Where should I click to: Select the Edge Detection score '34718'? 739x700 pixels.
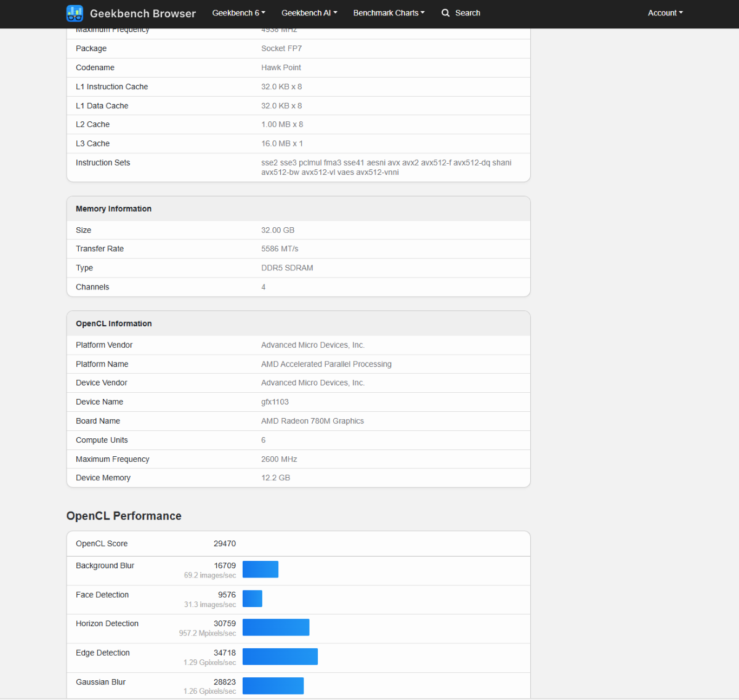225,653
